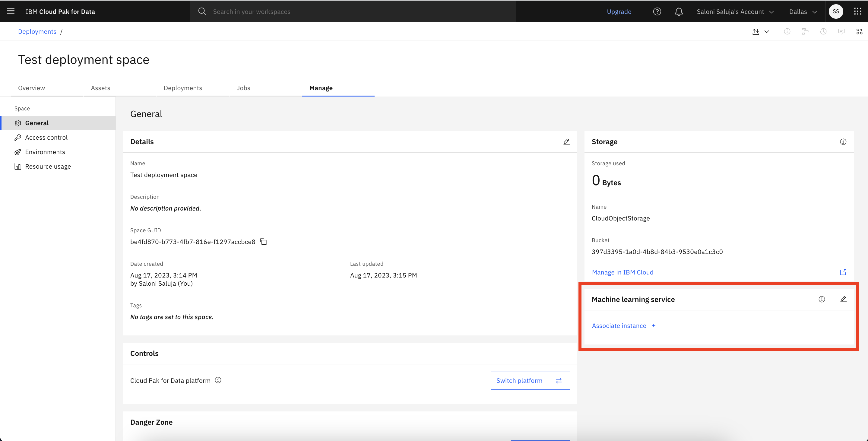Click Access control in the sidebar
The image size is (868, 441).
click(46, 137)
